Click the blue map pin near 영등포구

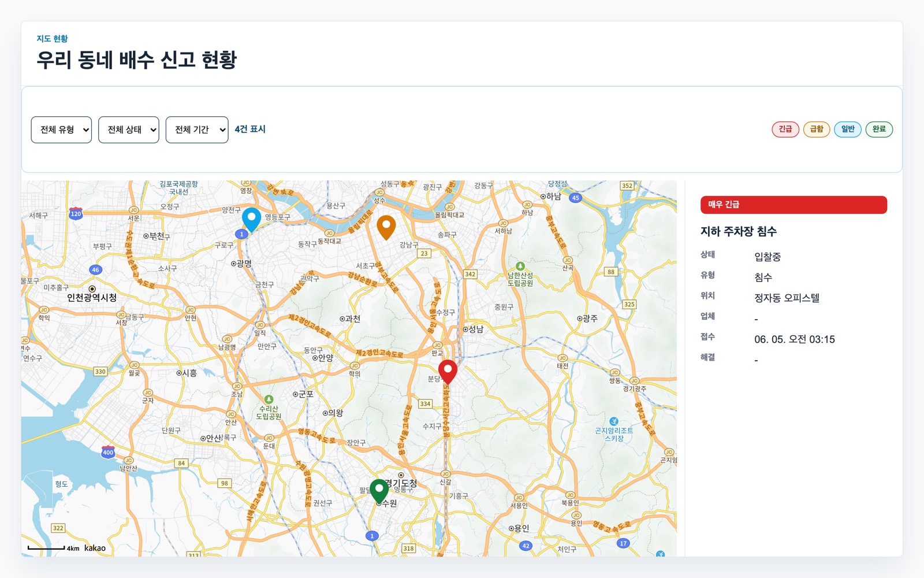pos(251,219)
